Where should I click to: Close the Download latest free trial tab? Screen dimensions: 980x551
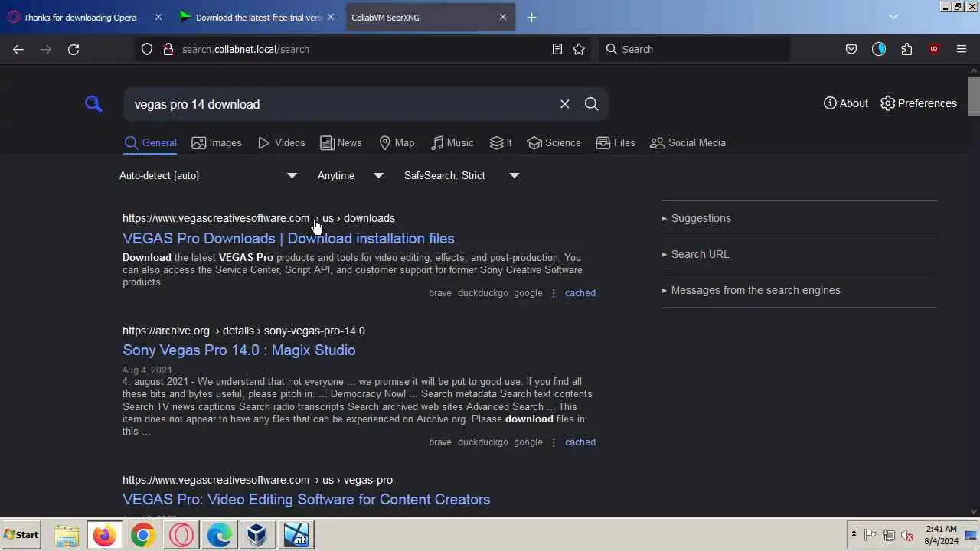pyautogui.click(x=331, y=17)
